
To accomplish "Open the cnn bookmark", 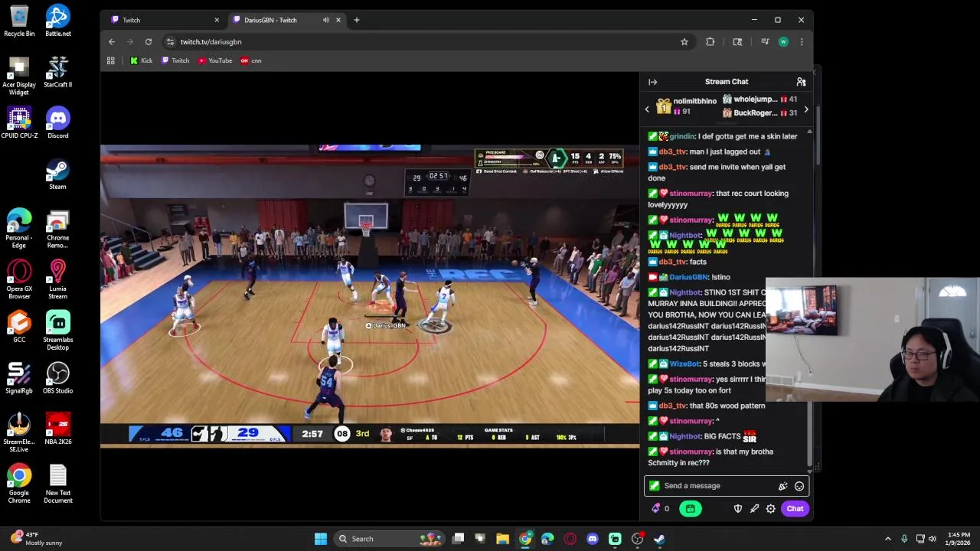I will click(x=251, y=60).
